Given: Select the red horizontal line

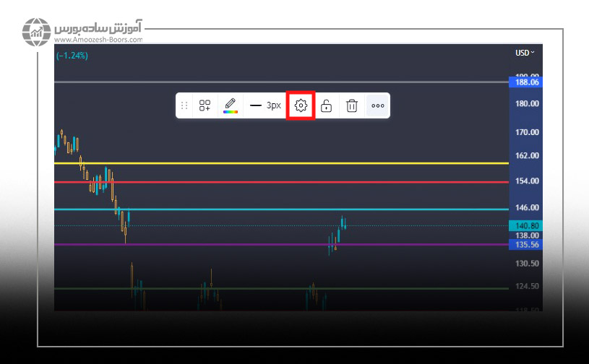Looking at the screenshot, I should (x=289, y=182).
